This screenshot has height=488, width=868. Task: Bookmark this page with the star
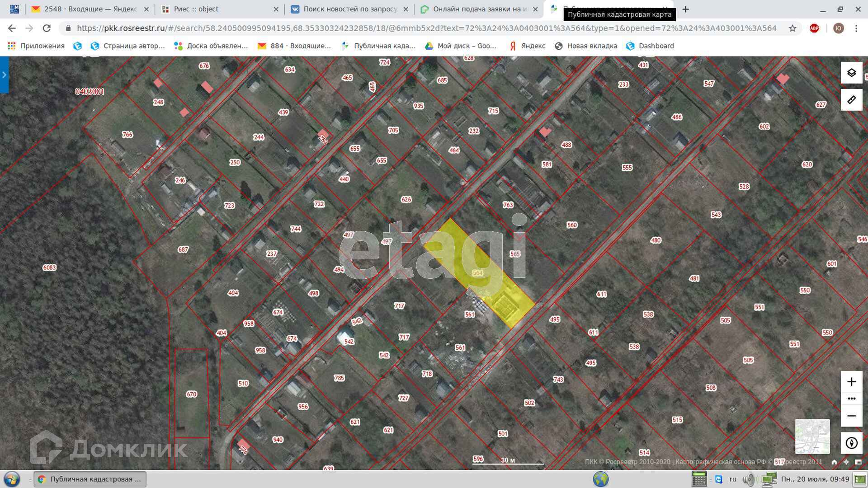(x=793, y=28)
